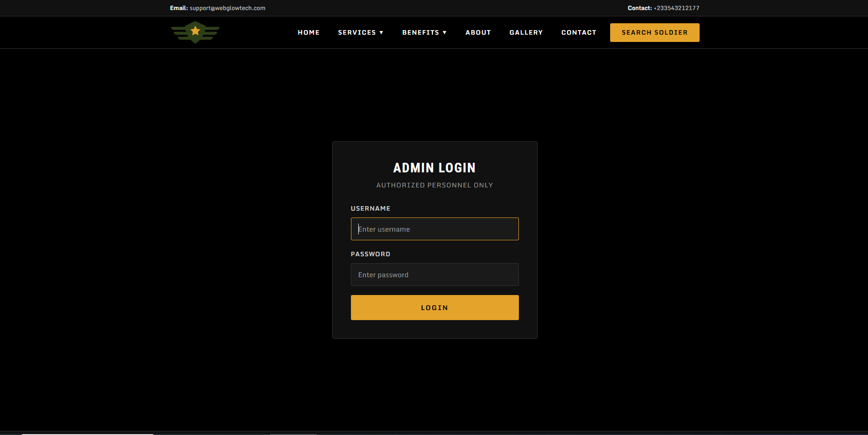Click the military star logo

click(195, 32)
